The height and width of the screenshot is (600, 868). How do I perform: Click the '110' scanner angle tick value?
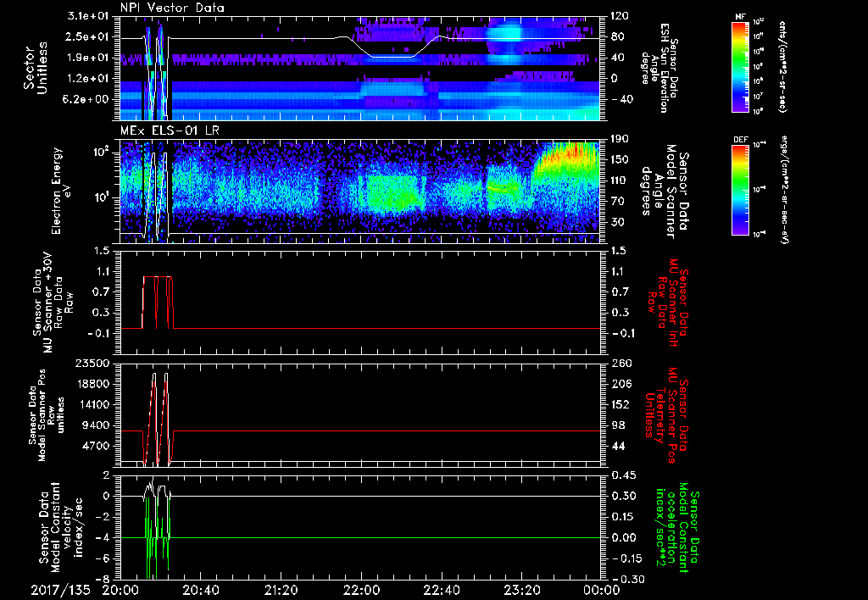click(620, 181)
